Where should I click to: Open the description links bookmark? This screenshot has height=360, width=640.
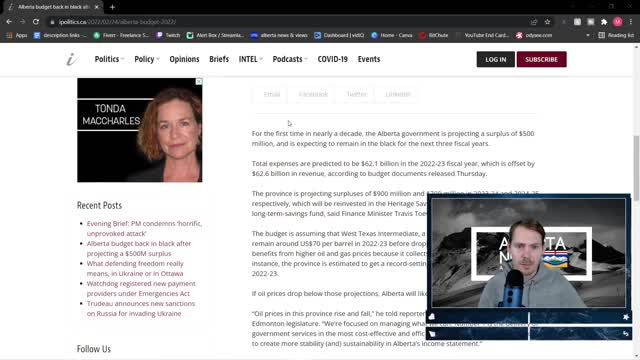60,36
